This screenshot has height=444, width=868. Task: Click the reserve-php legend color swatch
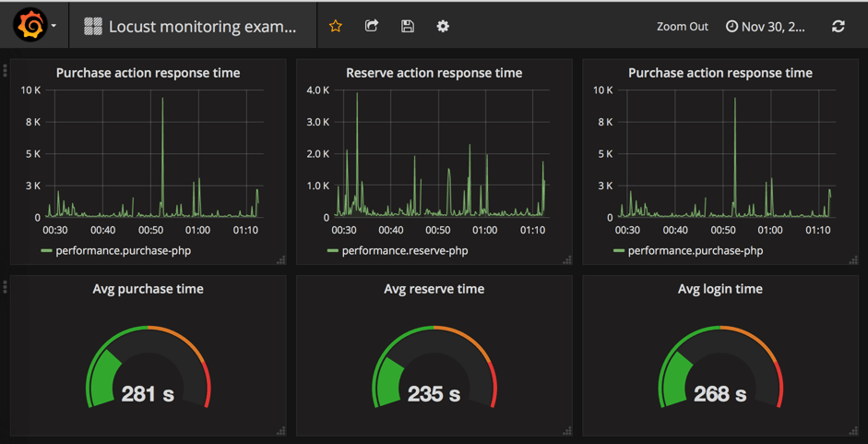333,251
